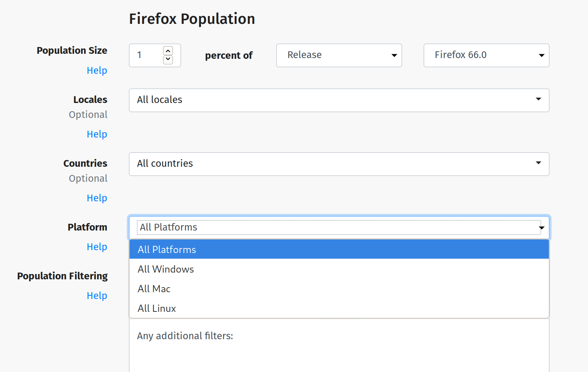Image resolution: width=588 pixels, height=372 pixels.
Task: Select the All Platforms option
Action: click(339, 249)
